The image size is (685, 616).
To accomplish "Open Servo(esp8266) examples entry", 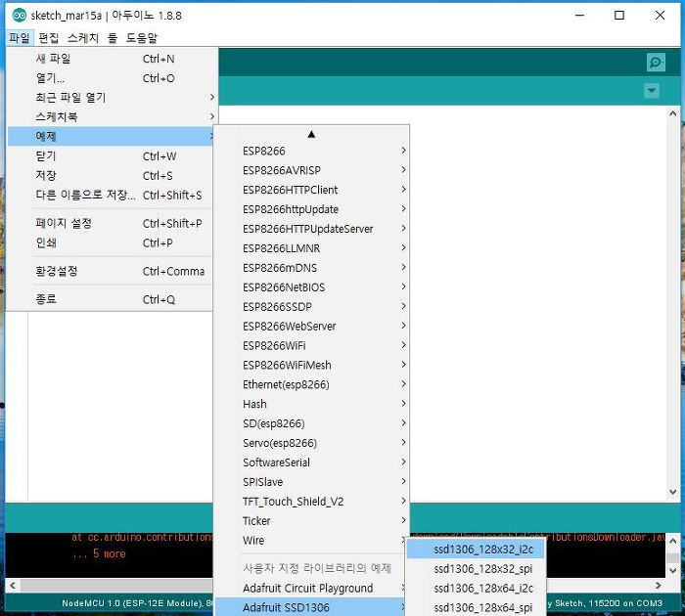I will 311,443.
